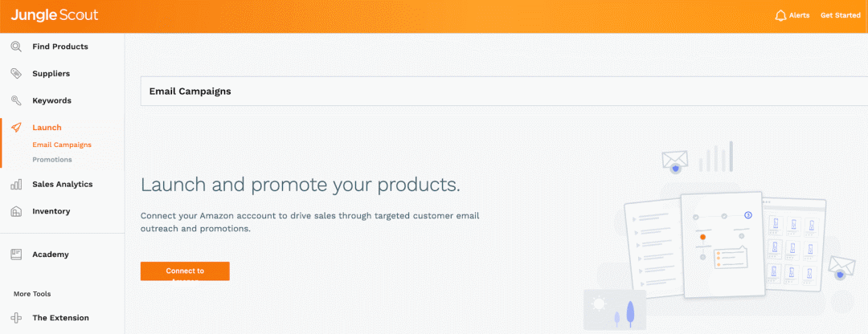Click the Find Products magnifier icon
The image size is (868, 334).
click(16, 47)
